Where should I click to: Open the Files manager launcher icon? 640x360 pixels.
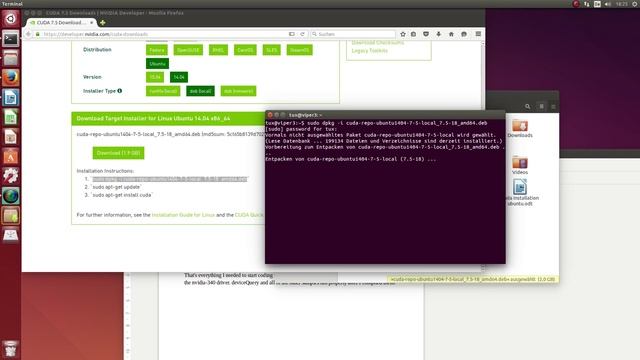coord(10,58)
